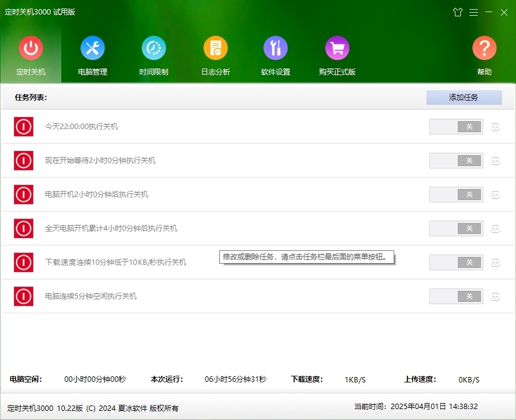
Task: Click 当前时间 2025年04月01日 status text
Action: (x=416, y=407)
